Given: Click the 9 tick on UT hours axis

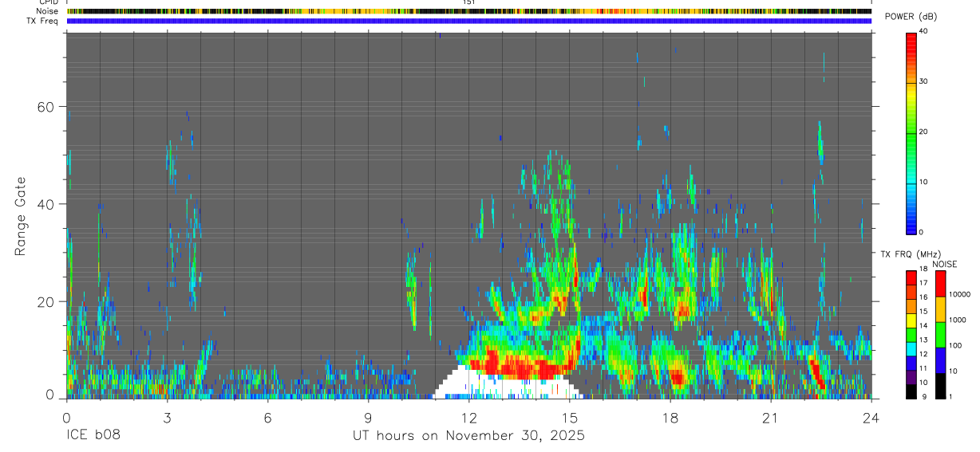Looking at the screenshot, I should [x=368, y=417].
